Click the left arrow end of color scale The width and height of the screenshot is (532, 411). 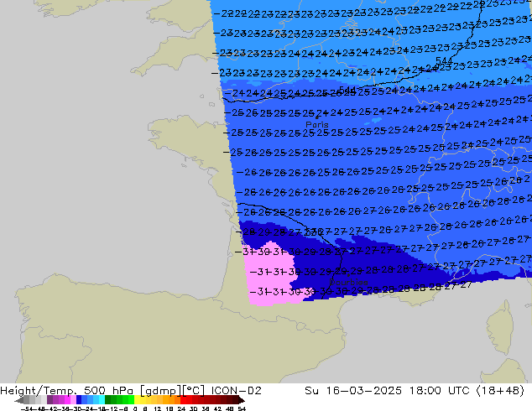[x=18, y=400]
